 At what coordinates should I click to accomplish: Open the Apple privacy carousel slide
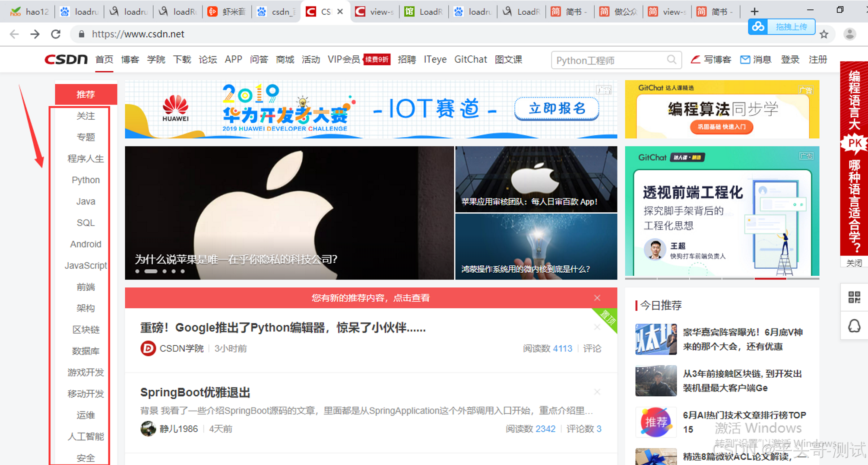click(x=289, y=213)
